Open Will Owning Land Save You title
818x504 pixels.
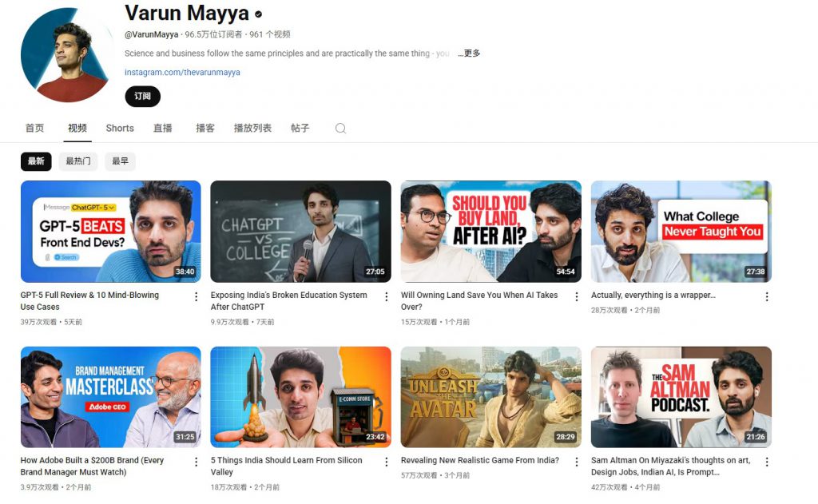(479, 301)
